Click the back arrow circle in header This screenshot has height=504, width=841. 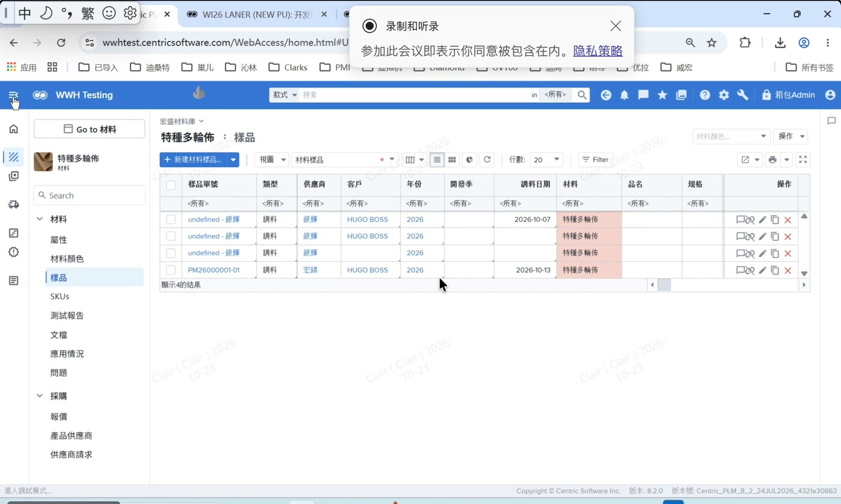[606, 95]
